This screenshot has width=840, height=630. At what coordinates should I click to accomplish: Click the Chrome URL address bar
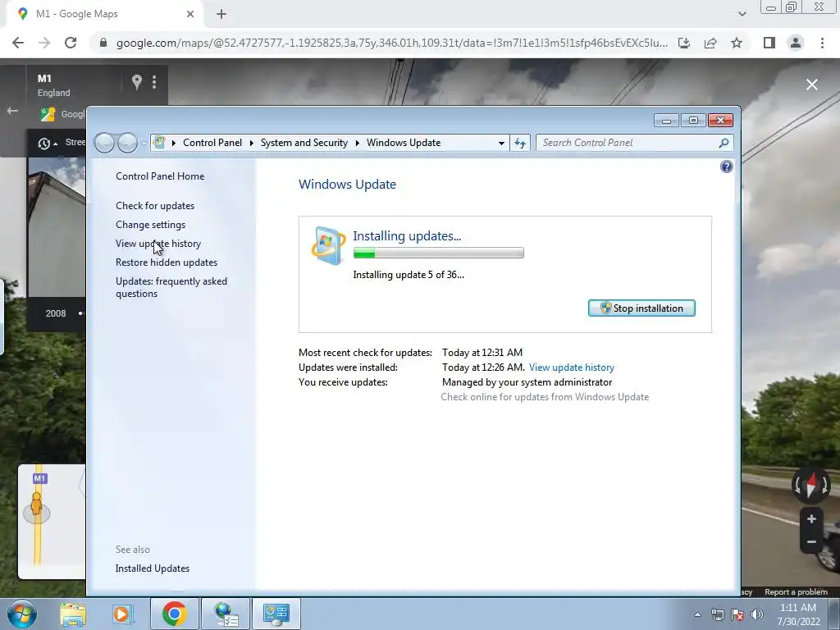pyautogui.click(x=391, y=43)
